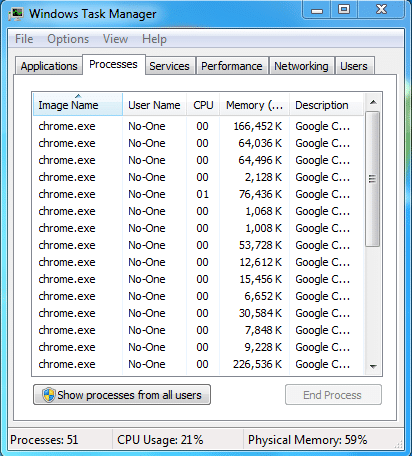
Task: Click the vertical scrollbar thumb
Action: 373,179
